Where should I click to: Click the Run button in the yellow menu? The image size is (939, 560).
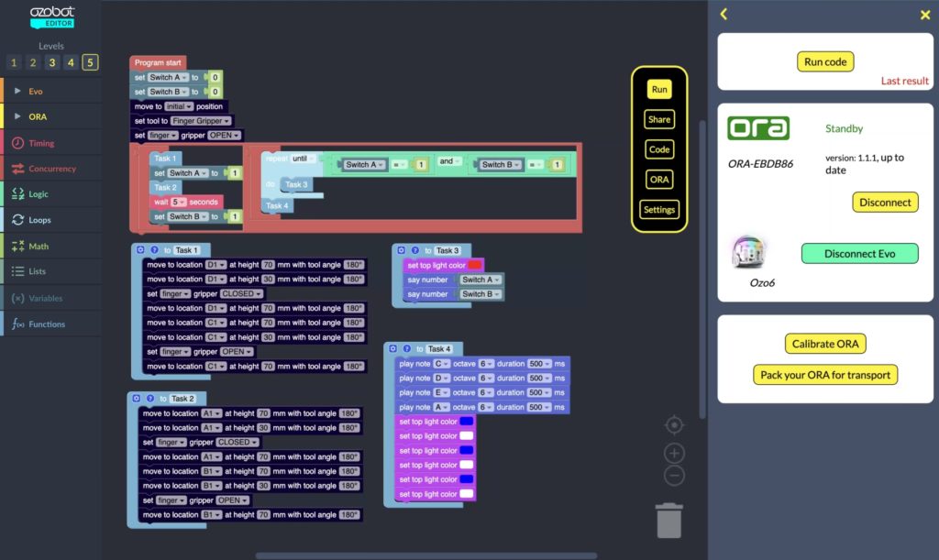point(659,89)
